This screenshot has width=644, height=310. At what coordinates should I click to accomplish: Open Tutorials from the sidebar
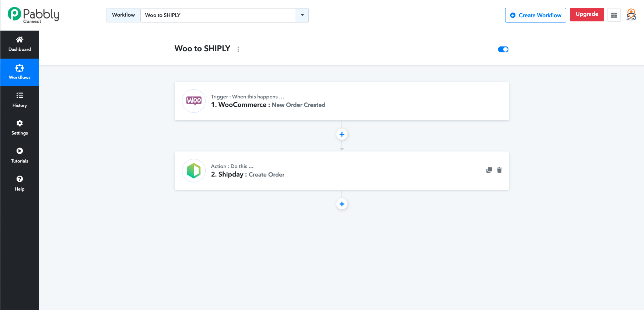tap(20, 156)
